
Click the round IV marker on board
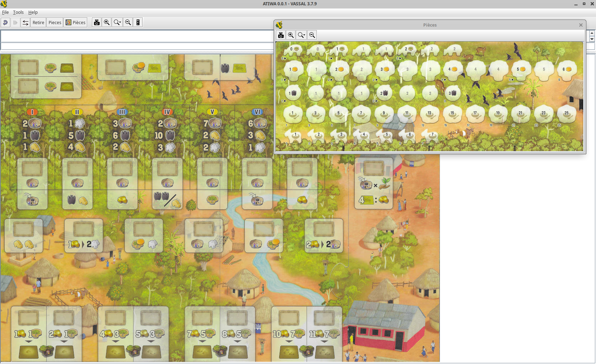(x=167, y=112)
